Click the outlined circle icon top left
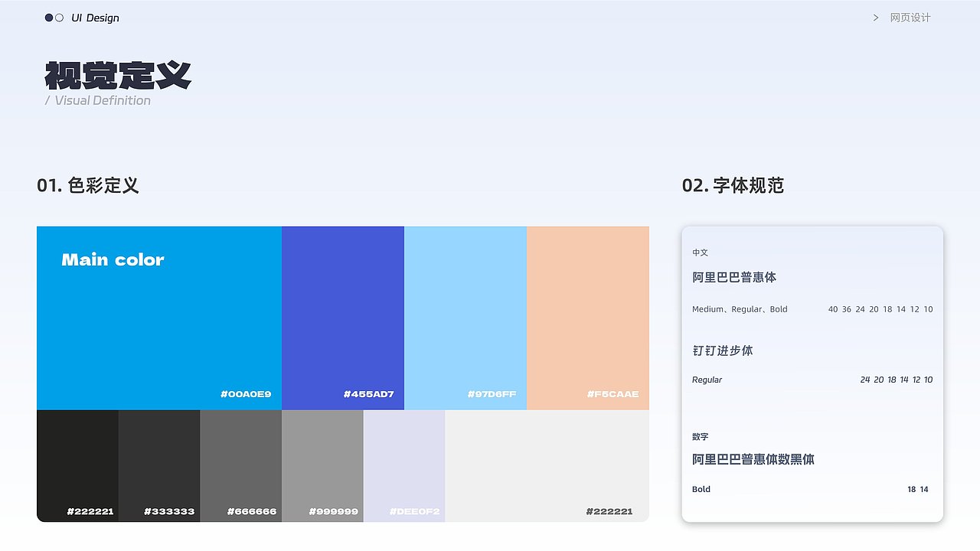Image resolution: width=980 pixels, height=551 pixels. [x=58, y=17]
